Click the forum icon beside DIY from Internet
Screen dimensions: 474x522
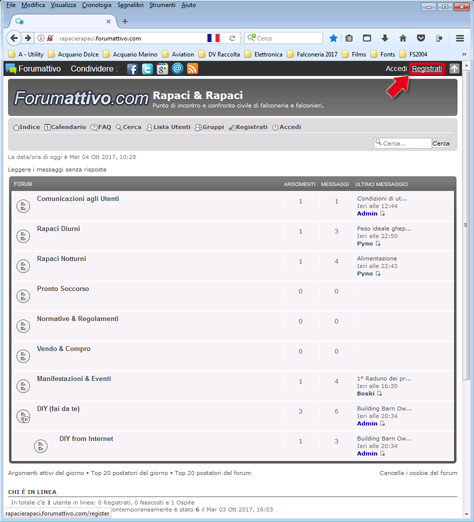pyautogui.click(x=41, y=446)
